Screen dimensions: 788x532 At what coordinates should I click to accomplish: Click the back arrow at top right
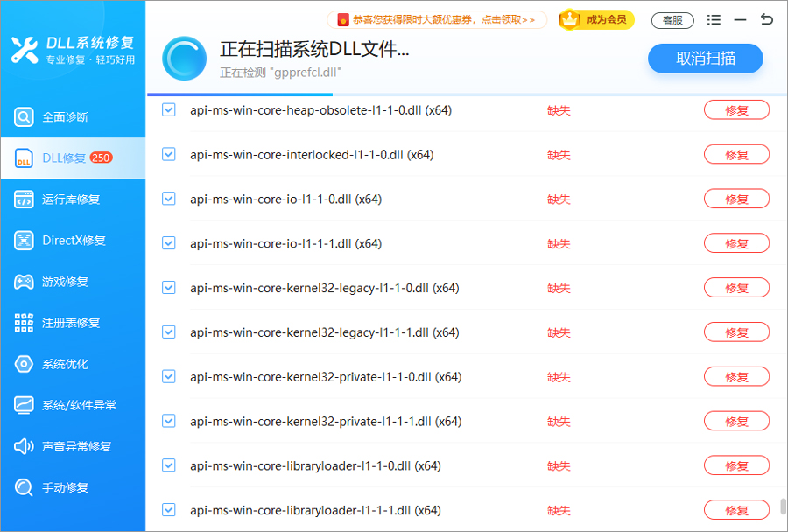pyautogui.click(x=766, y=19)
